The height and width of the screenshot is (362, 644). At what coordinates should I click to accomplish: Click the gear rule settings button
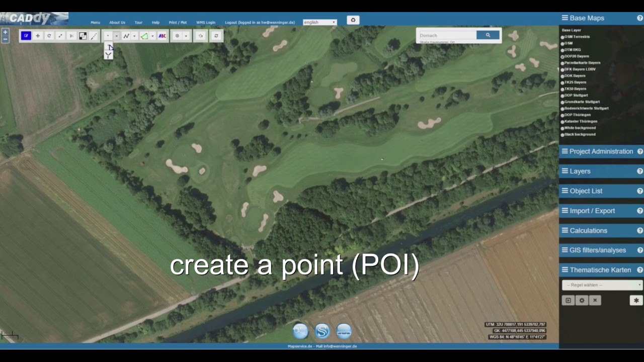coord(582,300)
